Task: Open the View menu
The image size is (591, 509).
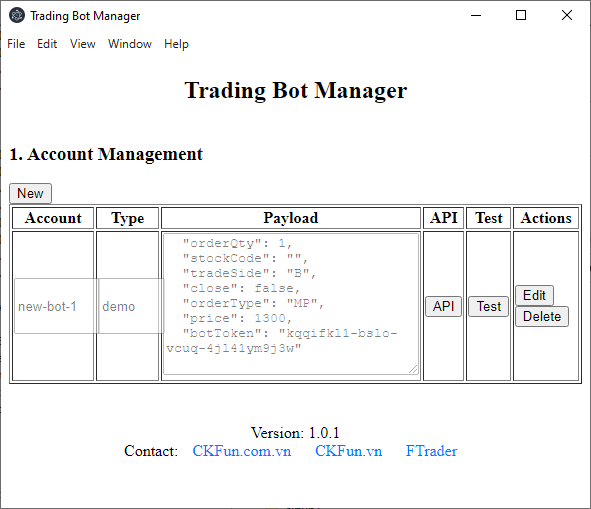Action: coord(83,44)
